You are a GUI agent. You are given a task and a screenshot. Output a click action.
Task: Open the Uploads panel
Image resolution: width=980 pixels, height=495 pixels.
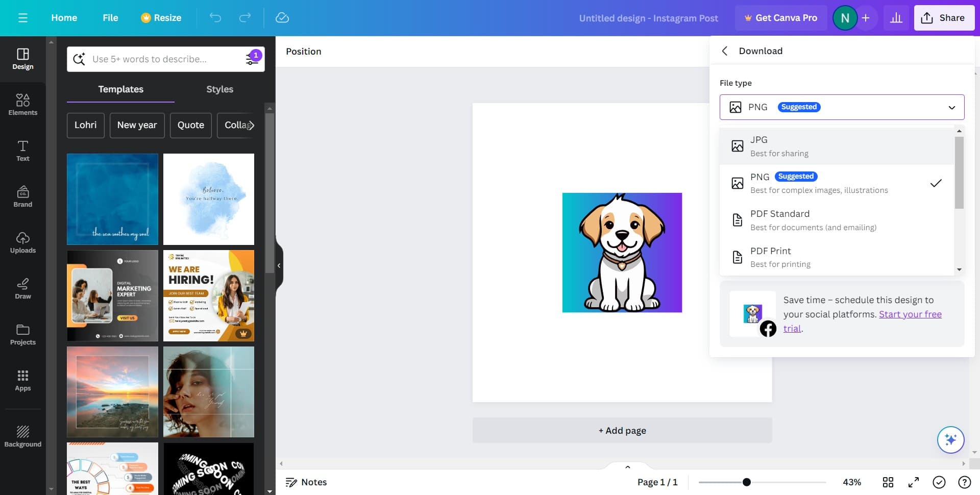(22, 242)
